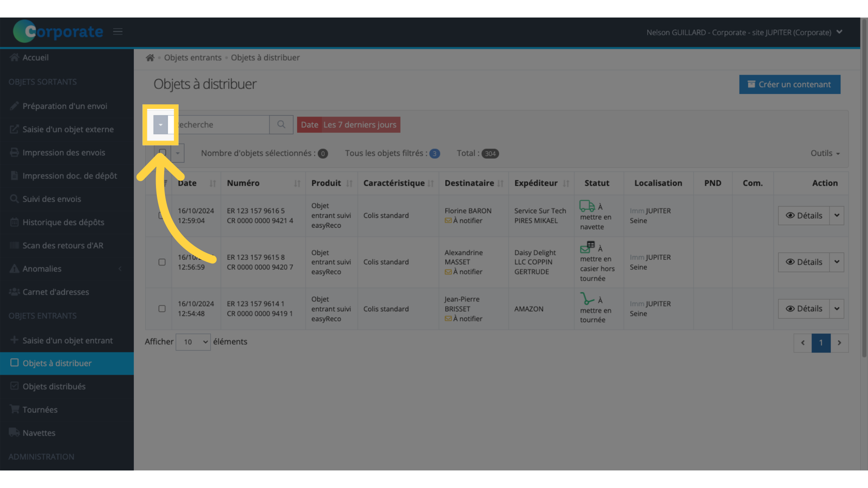Click envelope icon under Alexandrine MASSET
Screen dimensions: 868x488
pyautogui.click(x=448, y=272)
